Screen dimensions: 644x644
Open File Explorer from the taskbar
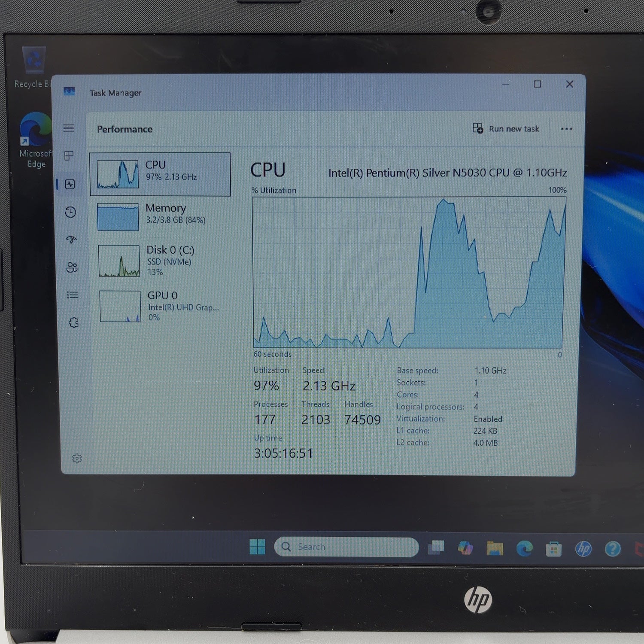pos(495,548)
